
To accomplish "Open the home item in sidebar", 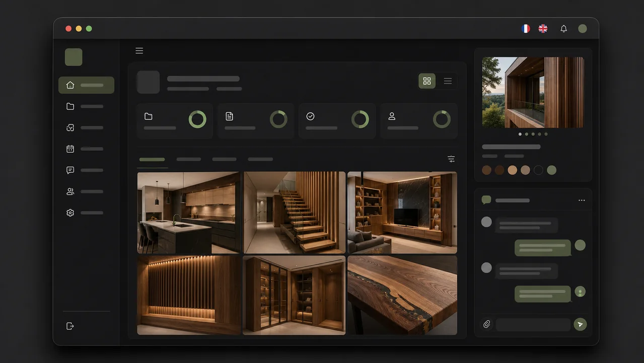I will 86,85.
